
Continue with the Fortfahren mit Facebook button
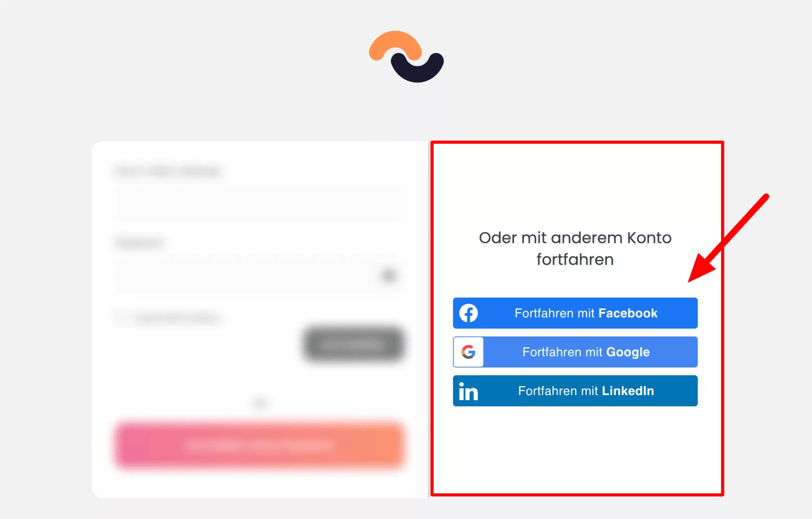coord(575,313)
